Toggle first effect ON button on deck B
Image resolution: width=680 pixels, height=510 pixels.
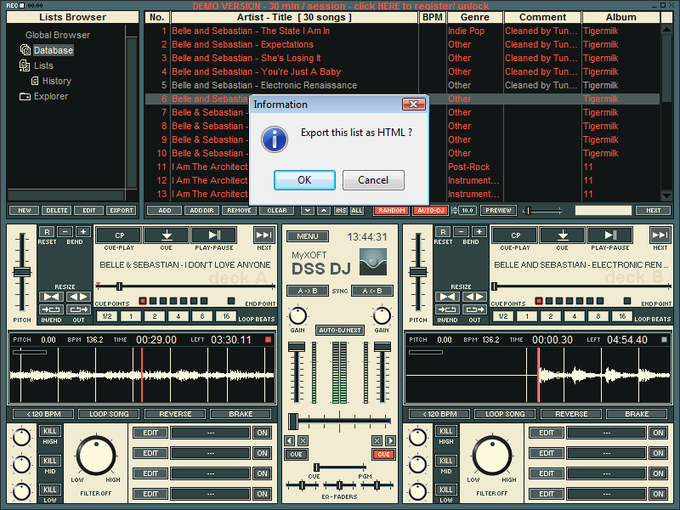coord(655,433)
